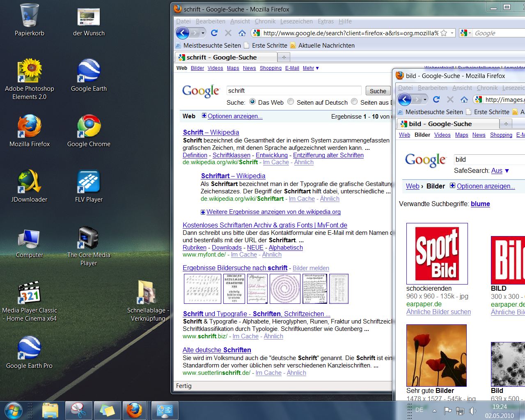525x420 pixels.
Task: Open SafeSearch 'Aus' dropdown
Action: (500, 171)
